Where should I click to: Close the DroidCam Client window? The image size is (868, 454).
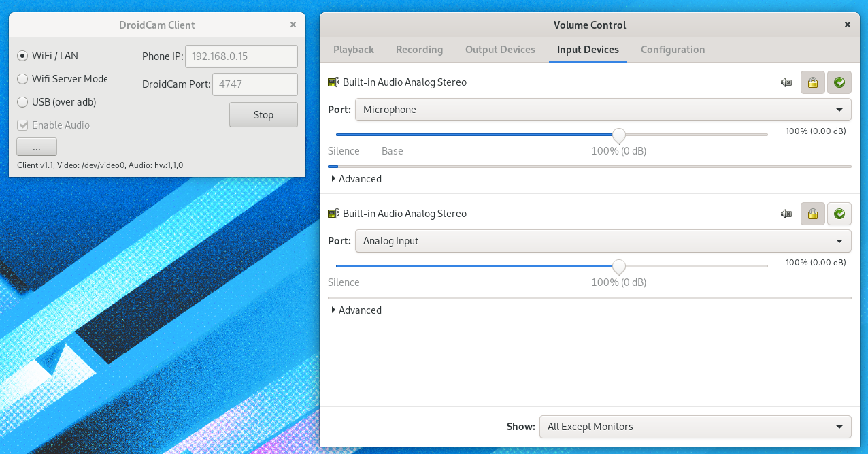[293, 25]
